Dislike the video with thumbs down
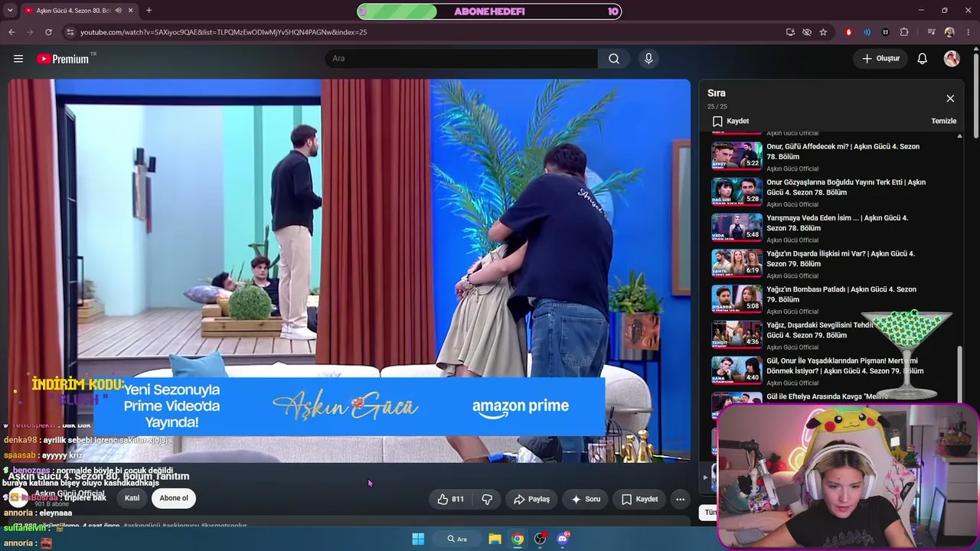The image size is (980, 551). (487, 499)
